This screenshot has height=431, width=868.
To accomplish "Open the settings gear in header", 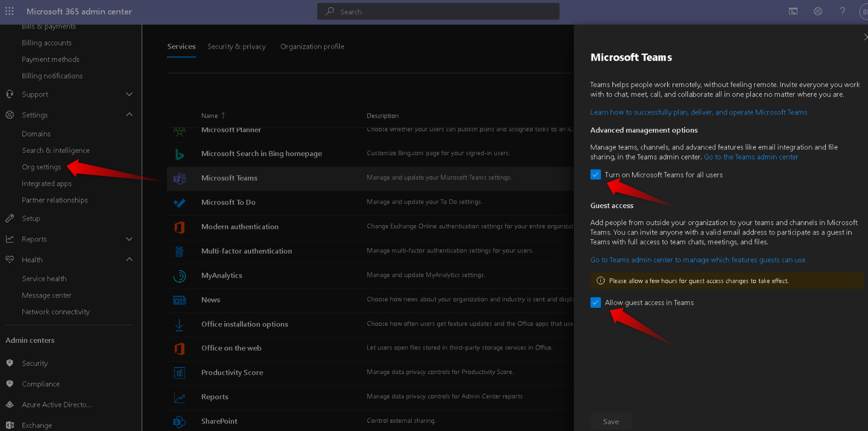I will (818, 11).
